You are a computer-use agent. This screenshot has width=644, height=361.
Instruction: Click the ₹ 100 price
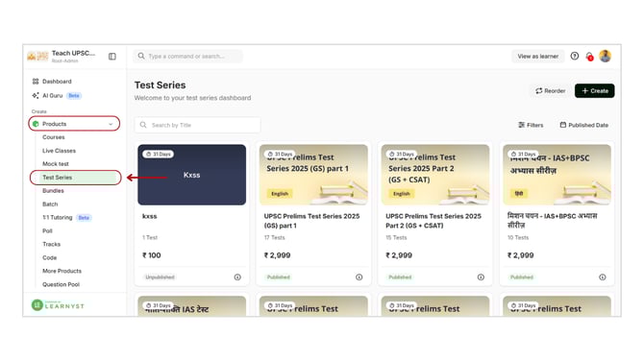click(152, 255)
